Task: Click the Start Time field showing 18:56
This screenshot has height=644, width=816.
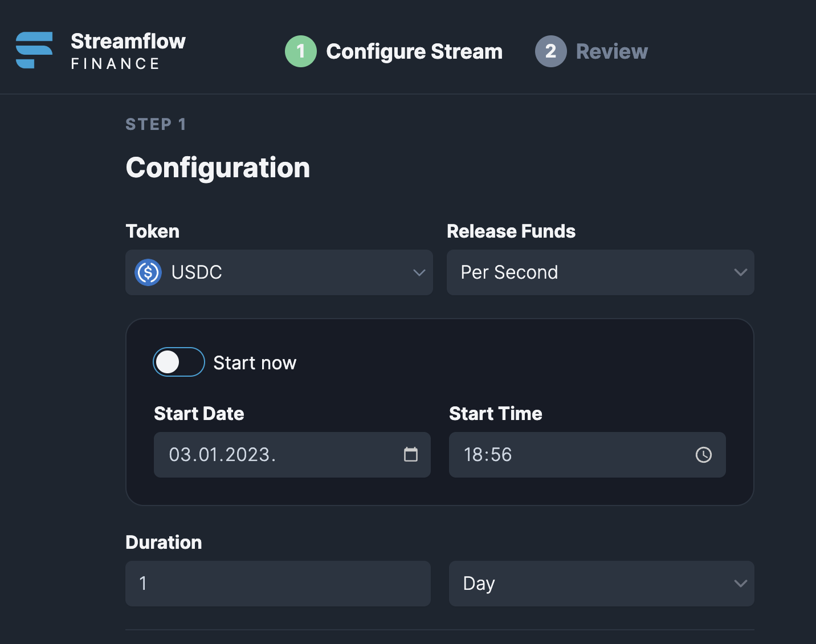Action: coord(587,455)
